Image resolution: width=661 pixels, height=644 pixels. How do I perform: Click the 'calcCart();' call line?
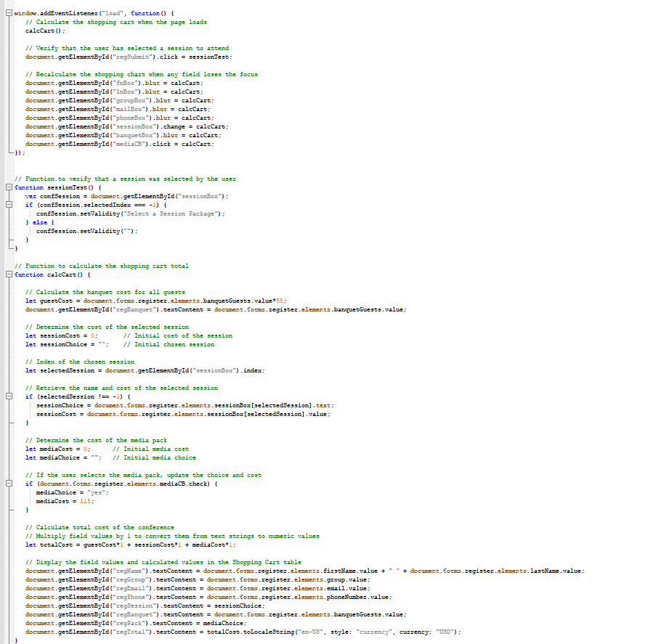[45, 30]
